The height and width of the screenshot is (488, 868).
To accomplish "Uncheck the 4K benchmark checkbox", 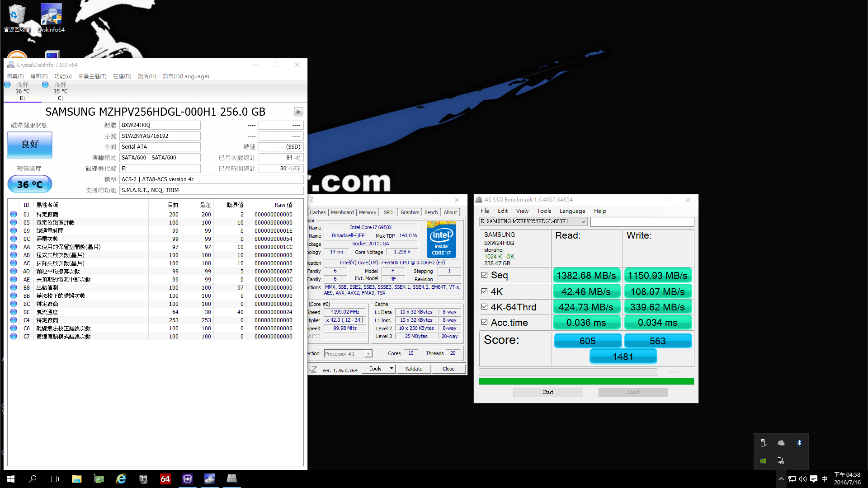I will [485, 291].
